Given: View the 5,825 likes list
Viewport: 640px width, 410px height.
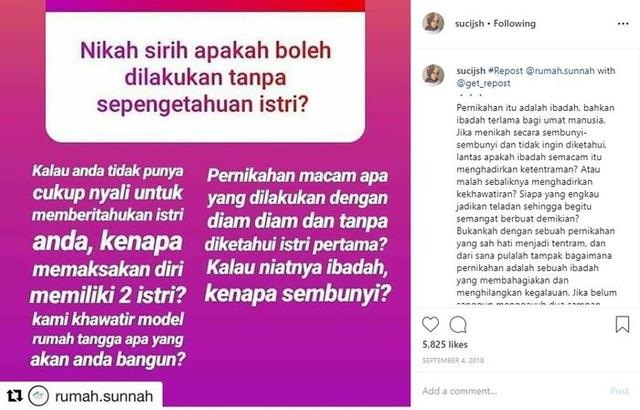Looking at the screenshot, I should (445, 344).
